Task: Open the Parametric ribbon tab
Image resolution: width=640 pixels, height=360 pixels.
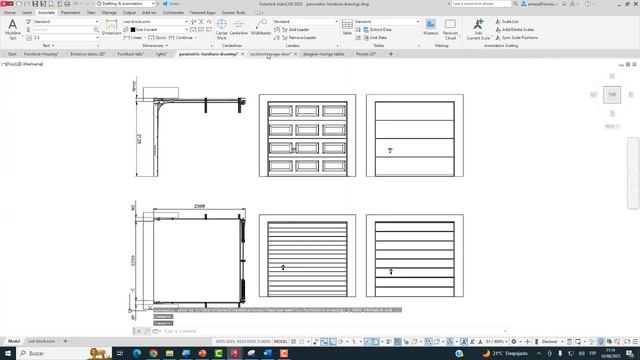Action: (70, 13)
